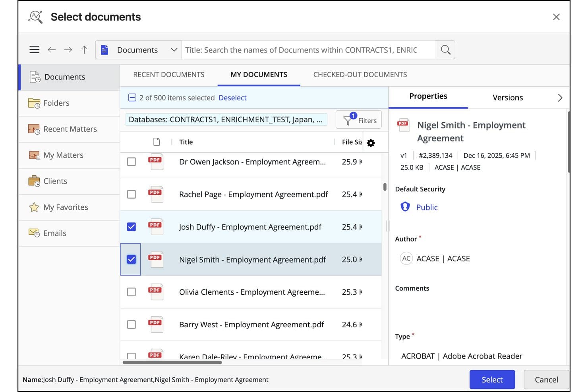Click the Deselect link
The height and width of the screenshot is (392, 588).
pos(232,98)
